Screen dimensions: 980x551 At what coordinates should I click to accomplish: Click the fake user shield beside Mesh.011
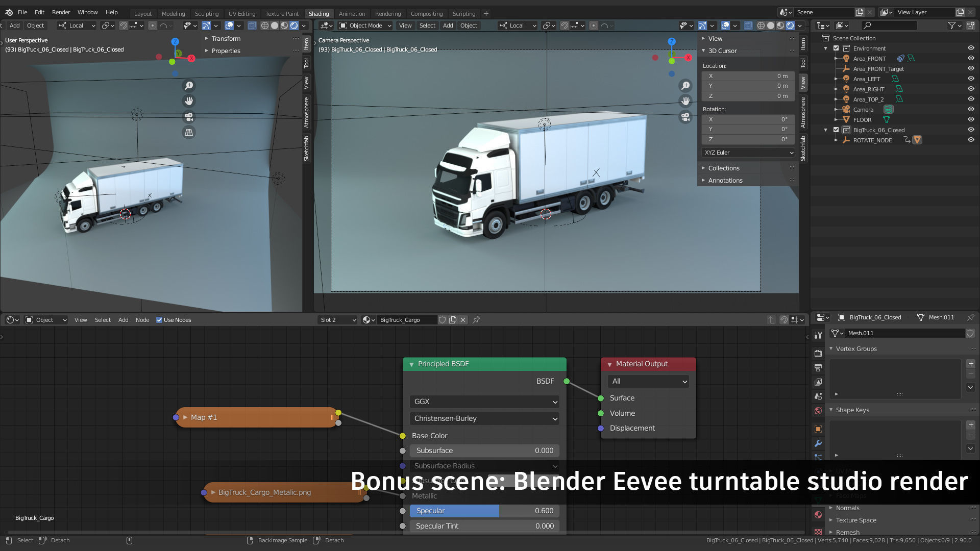click(970, 333)
